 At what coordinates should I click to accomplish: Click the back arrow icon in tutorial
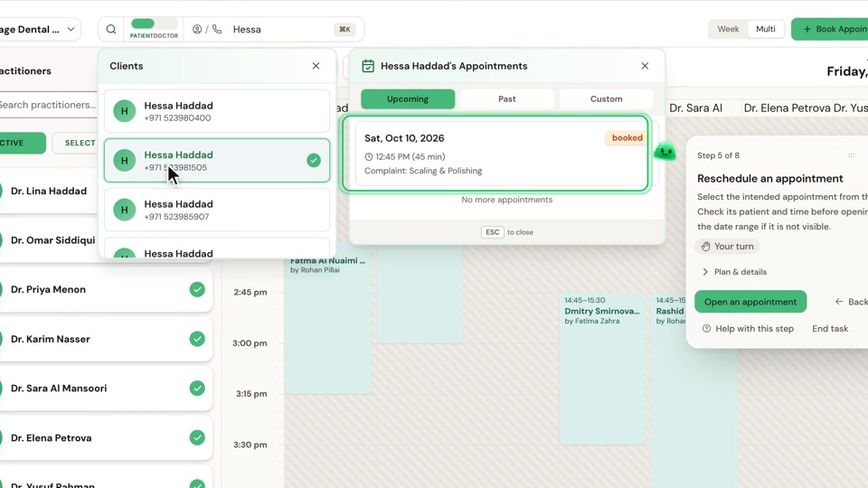pyautogui.click(x=839, y=302)
